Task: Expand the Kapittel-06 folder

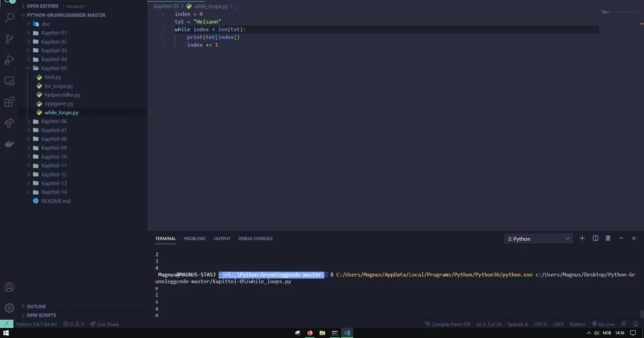Action: click(x=54, y=121)
